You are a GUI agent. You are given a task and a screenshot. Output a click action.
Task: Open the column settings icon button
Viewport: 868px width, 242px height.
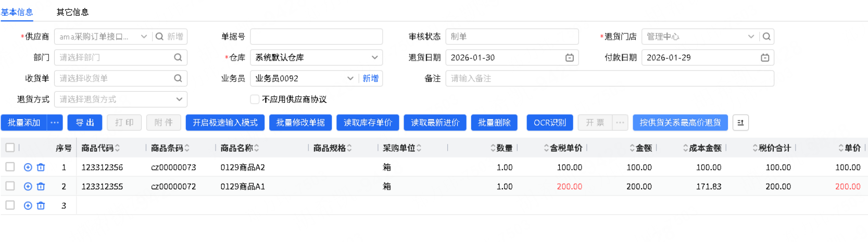point(740,123)
